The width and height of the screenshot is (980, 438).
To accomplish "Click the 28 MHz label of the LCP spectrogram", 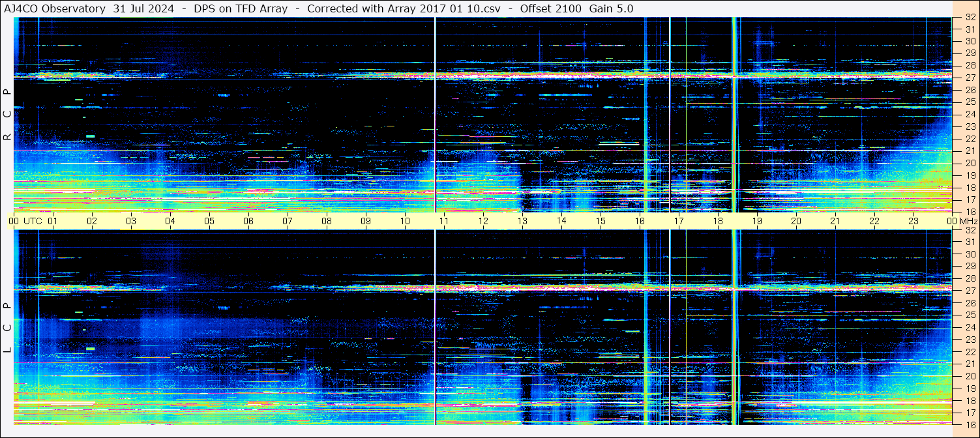I will [x=970, y=278].
